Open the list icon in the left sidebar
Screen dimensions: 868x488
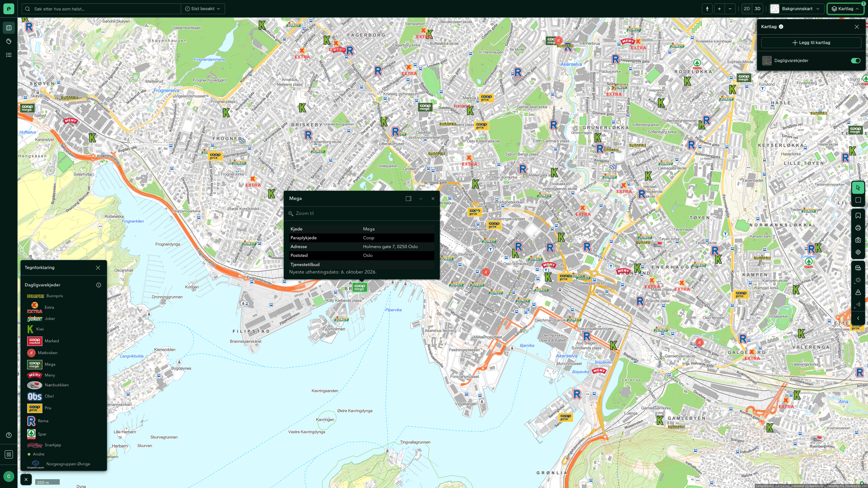click(9, 55)
